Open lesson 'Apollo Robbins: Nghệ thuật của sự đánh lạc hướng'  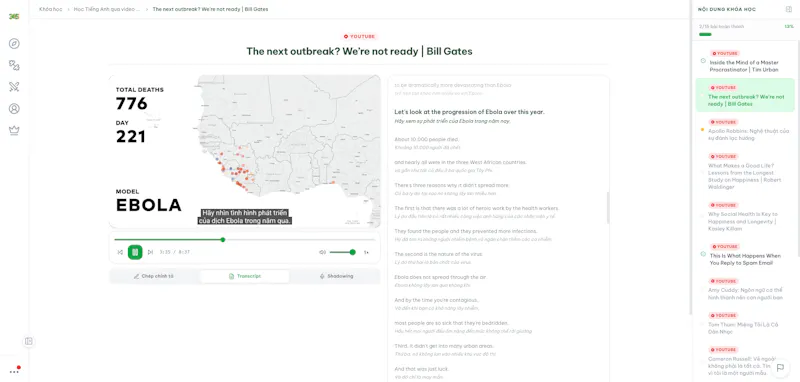click(x=744, y=130)
